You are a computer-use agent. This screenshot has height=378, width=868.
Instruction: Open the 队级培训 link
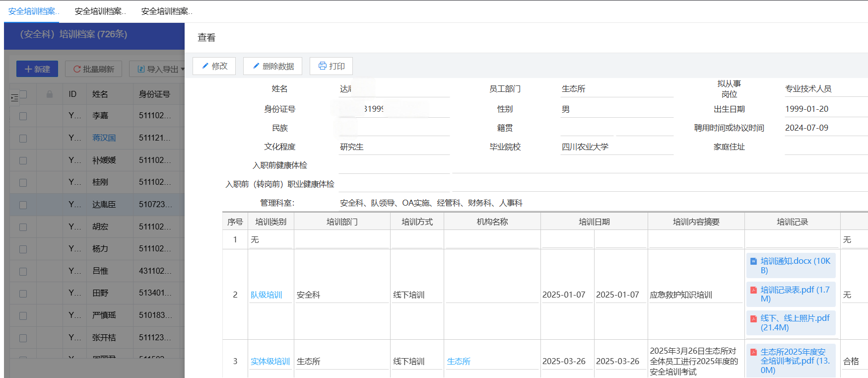[x=267, y=295]
